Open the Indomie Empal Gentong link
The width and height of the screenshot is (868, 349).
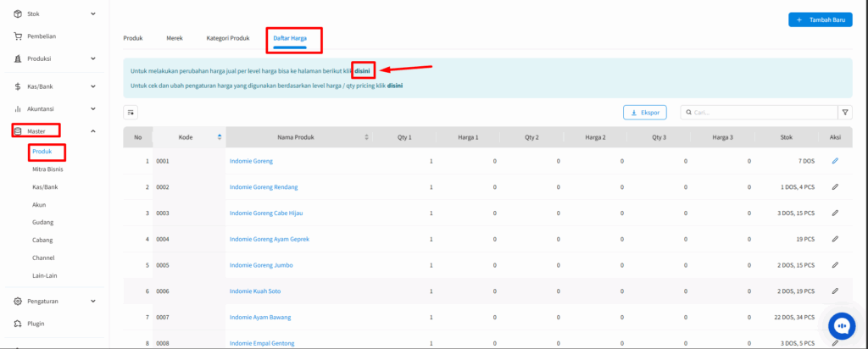tap(262, 343)
